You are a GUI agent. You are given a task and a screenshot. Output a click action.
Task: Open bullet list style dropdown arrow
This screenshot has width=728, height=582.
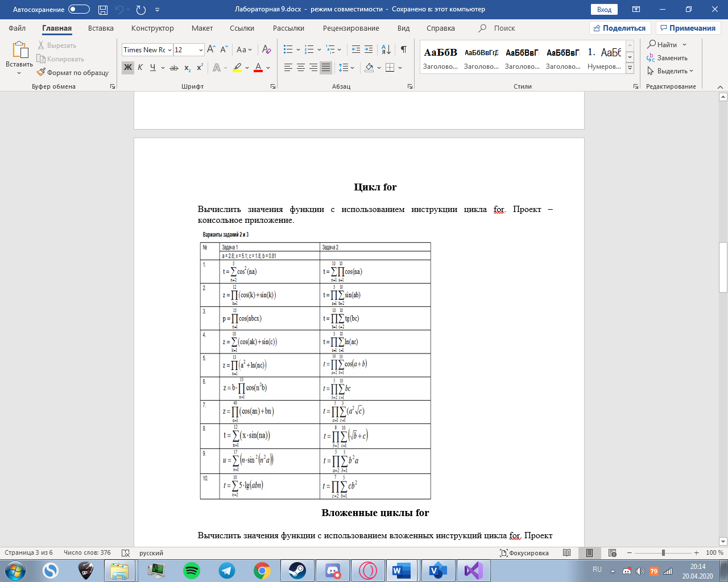tap(298, 50)
